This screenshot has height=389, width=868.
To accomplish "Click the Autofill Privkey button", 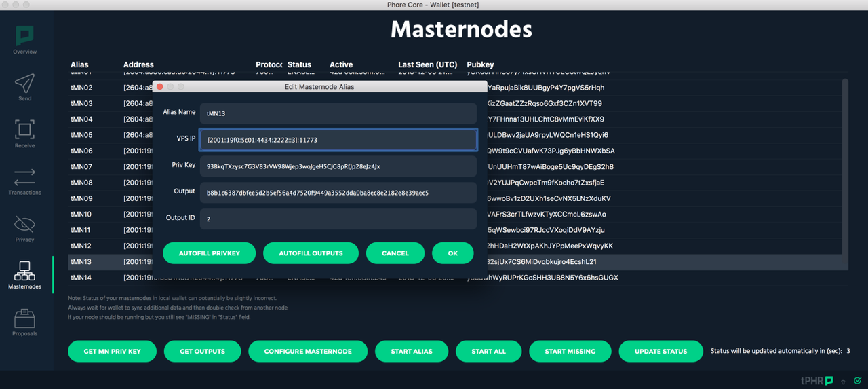I will click(210, 253).
